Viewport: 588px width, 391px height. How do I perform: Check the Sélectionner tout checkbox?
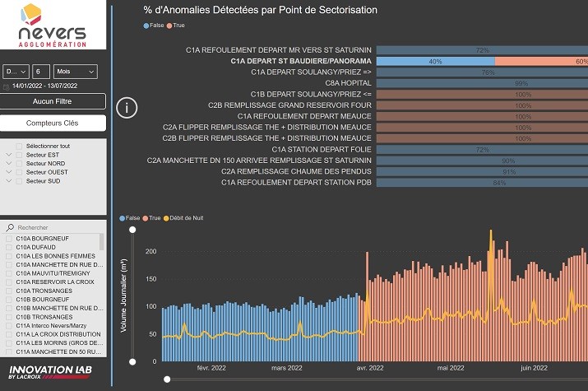pos(19,146)
